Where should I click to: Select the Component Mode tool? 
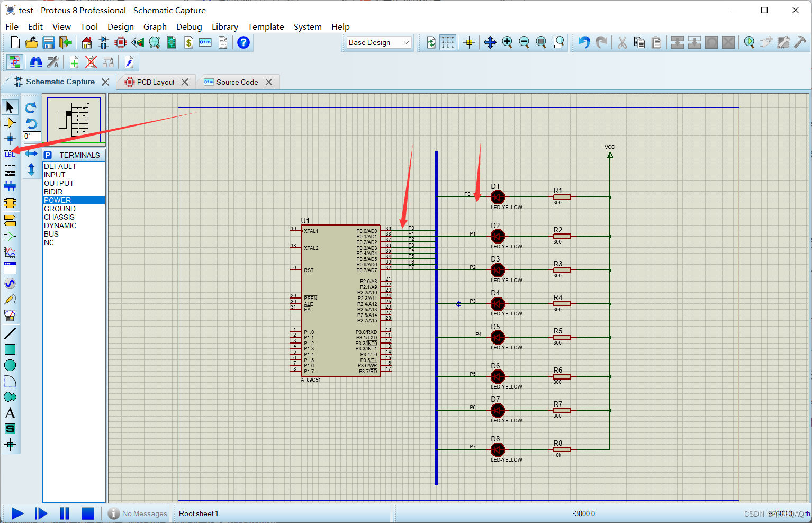(10, 123)
